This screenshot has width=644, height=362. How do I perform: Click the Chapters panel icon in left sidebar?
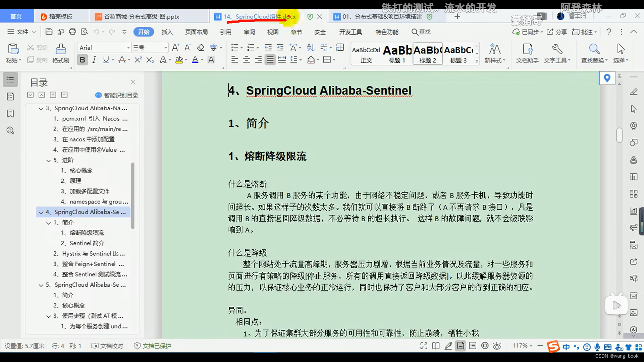coord(10,97)
